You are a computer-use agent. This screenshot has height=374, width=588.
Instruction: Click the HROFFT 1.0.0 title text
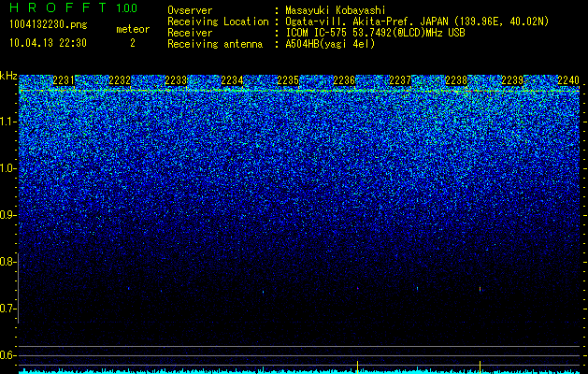tap(74, 7)
